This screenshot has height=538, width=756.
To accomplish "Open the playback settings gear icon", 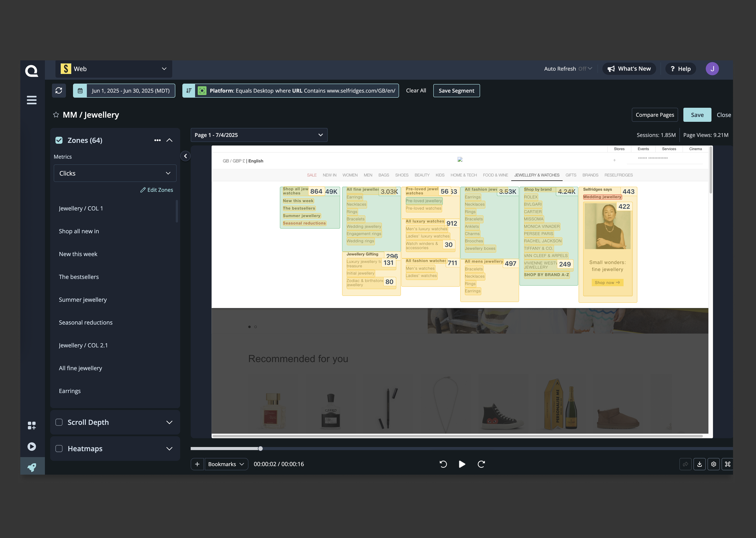I will (x=714, y=464).
